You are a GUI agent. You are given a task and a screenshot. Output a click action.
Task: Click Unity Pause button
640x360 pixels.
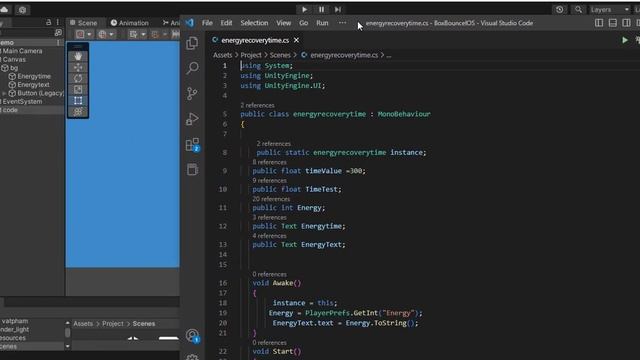[x=322, y=9]
